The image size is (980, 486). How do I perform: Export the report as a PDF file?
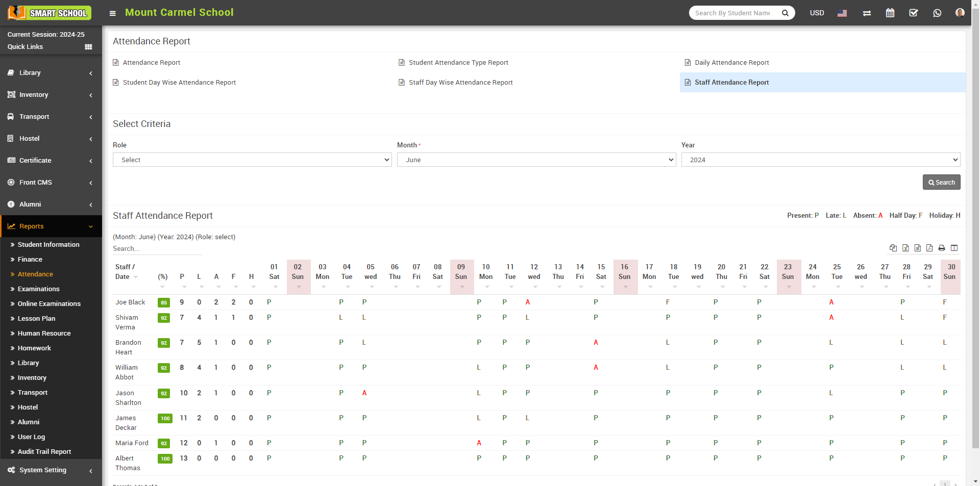[930, 248]
